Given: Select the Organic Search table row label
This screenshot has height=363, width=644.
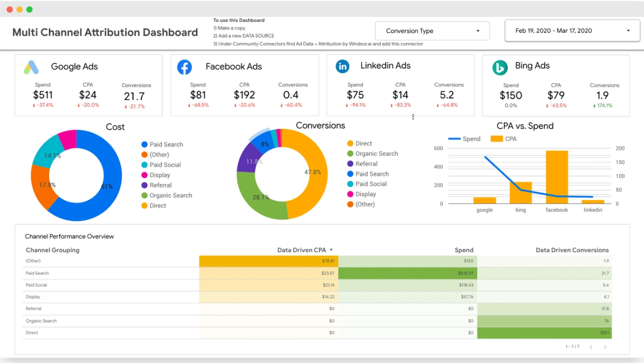Looking at the screenshot, I should click(41, 321).
